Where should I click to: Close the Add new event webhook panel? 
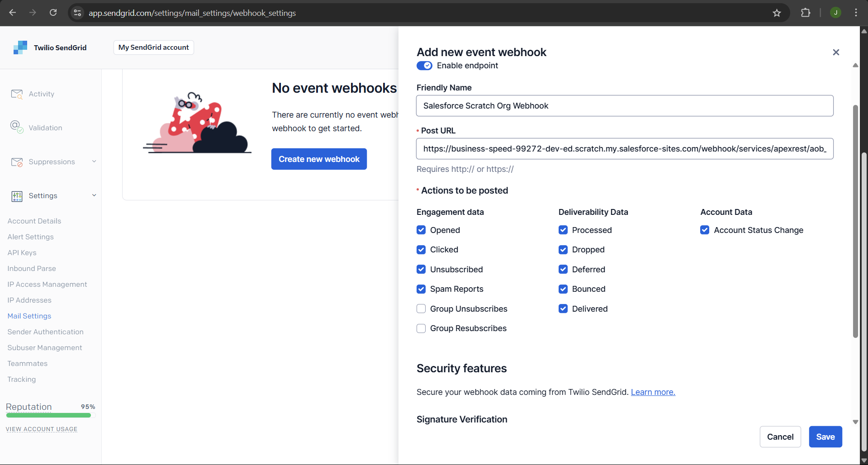pos(836,52)
